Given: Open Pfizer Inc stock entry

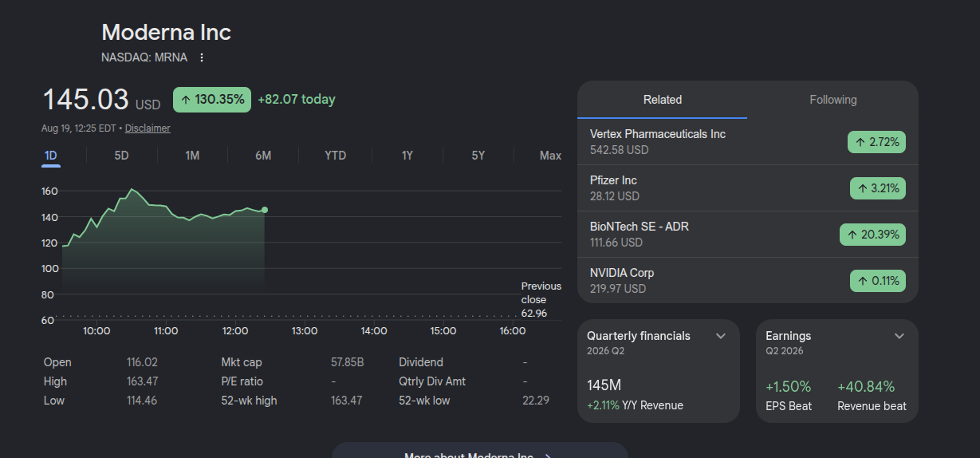Looking at the screenshot, I should coord(748,188).
